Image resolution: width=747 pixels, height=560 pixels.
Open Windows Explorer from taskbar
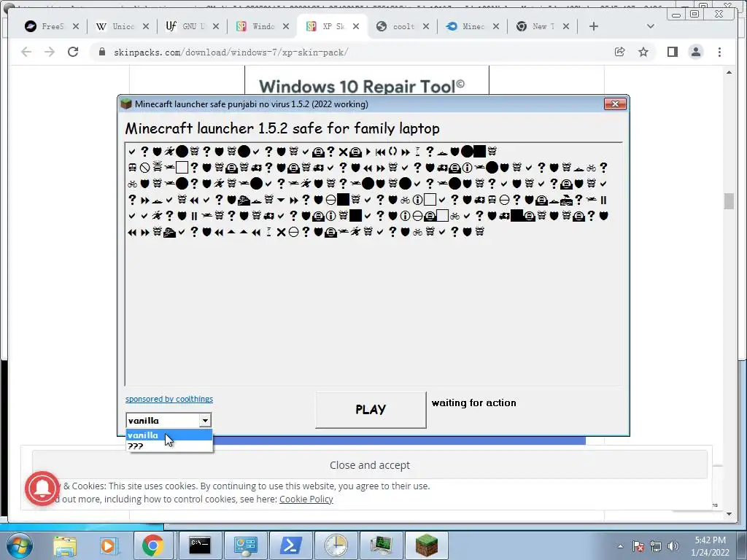[65, 545]
